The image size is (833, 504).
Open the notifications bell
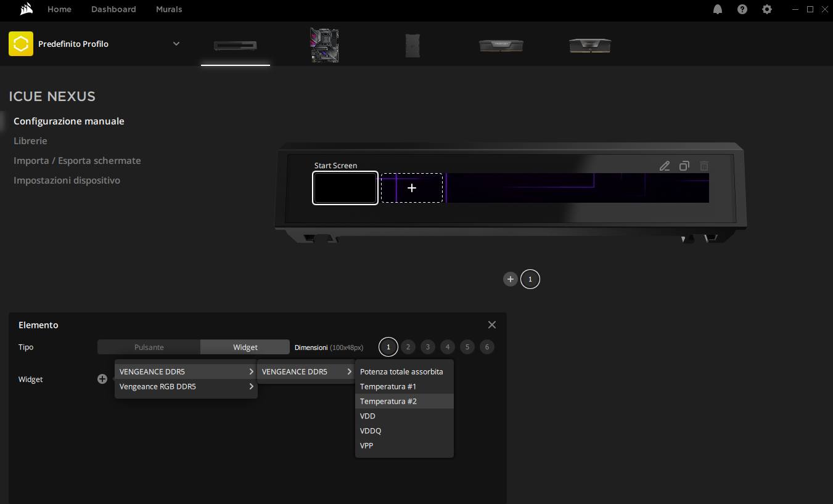pos(718,9)
